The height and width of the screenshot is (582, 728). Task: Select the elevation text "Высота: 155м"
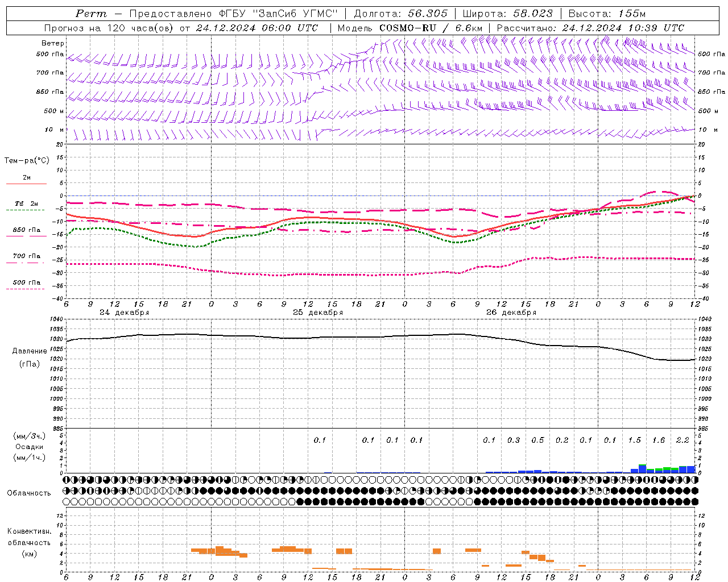(x=607, y=14)
